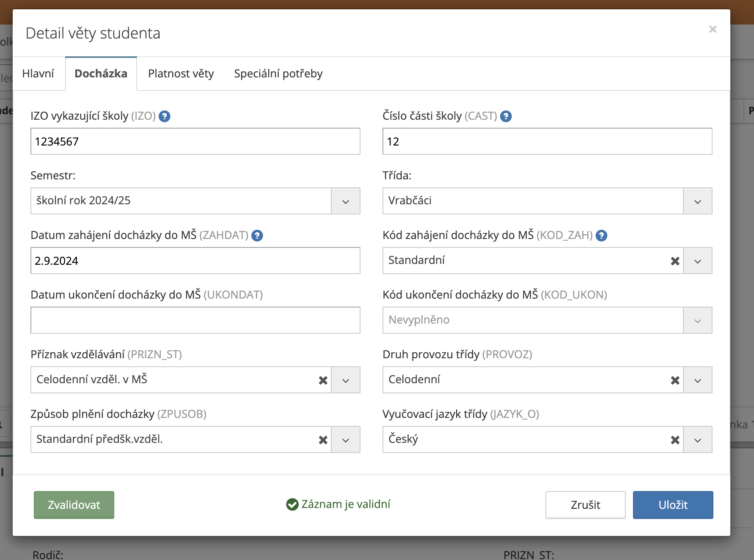Focus the empty Datum ukončení docházky field
Image resolution: width=754 pixels, height=560 pixels.
[x=195, y=320]
